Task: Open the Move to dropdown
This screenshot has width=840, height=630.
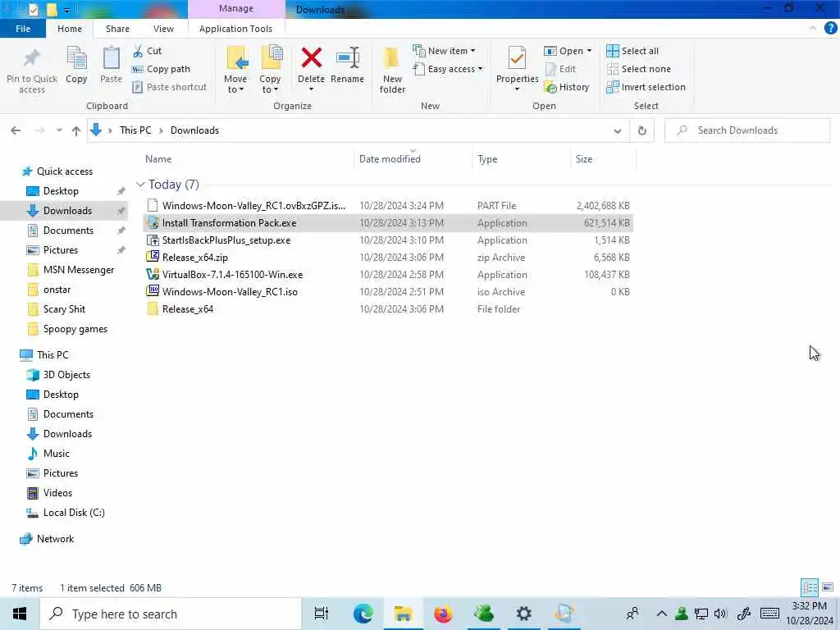Action: tap(235, 70)
